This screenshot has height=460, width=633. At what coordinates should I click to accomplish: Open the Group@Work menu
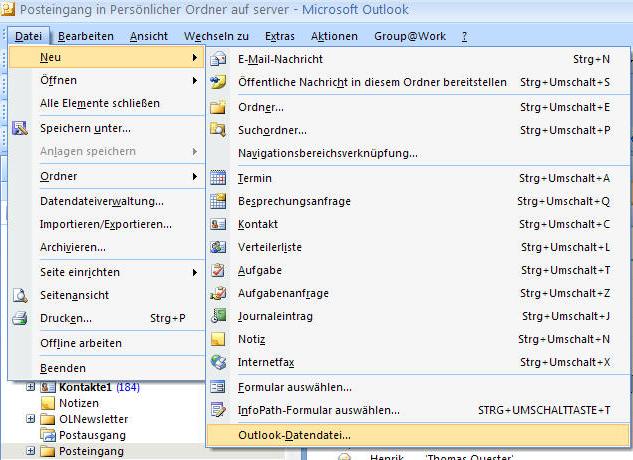pyautogui.click(x=410, y=36)
